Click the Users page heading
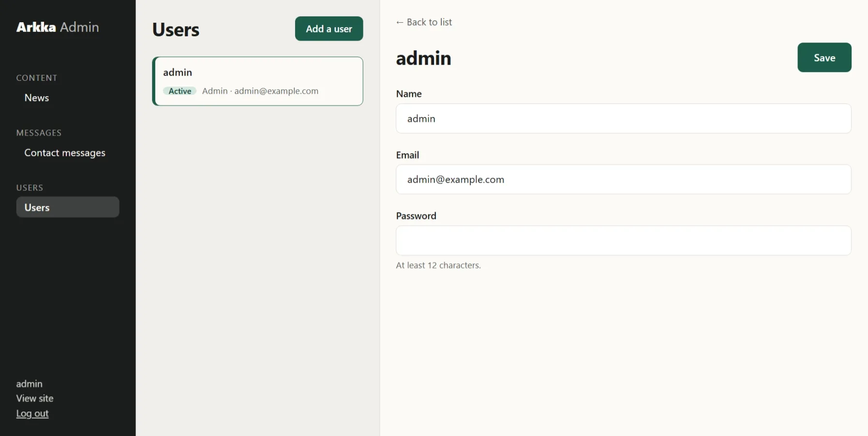Image resolution: width=868 pixels, height=436 pixels. (176, 29)
